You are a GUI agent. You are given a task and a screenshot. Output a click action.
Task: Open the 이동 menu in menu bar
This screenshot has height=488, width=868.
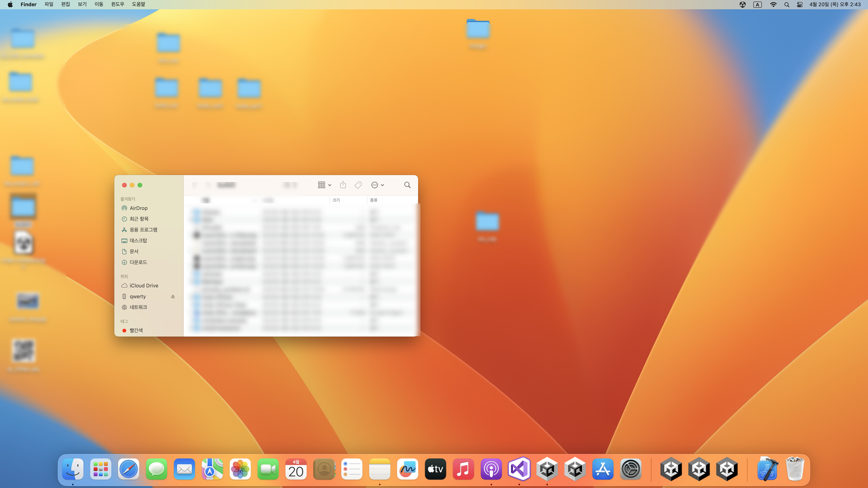(99, 5)
